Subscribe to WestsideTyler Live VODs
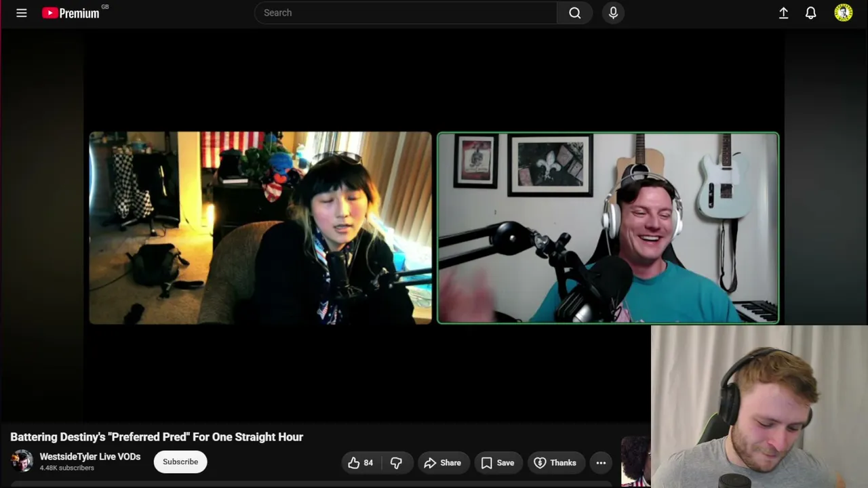Viewport: 868px width, 488px height. [x=180, y=462]
